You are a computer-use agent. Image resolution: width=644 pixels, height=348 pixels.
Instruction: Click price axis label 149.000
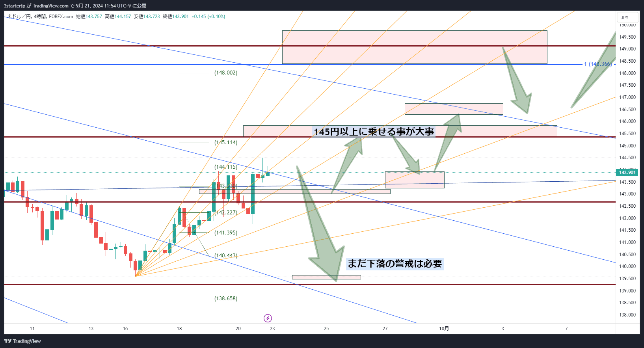point(627,49)
